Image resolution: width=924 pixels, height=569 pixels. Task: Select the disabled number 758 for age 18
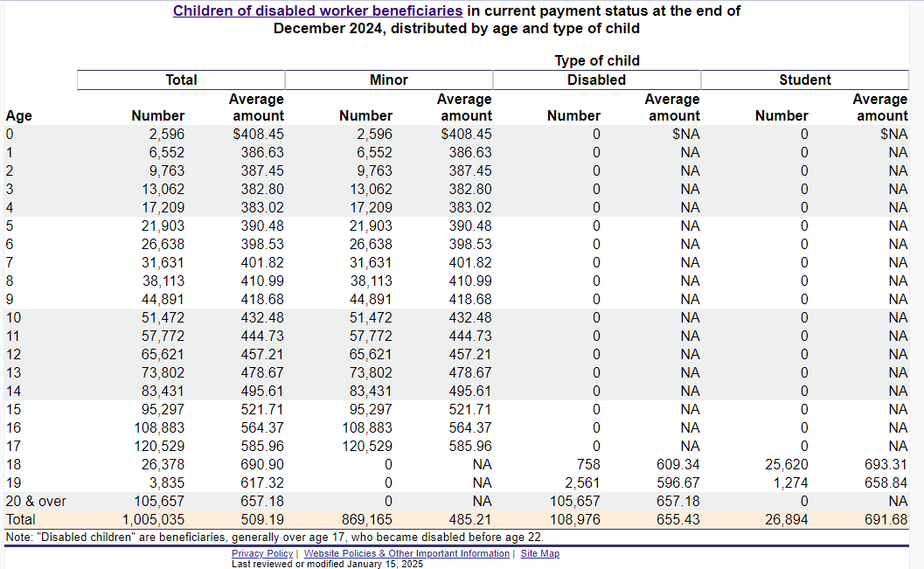pos(588,465)
